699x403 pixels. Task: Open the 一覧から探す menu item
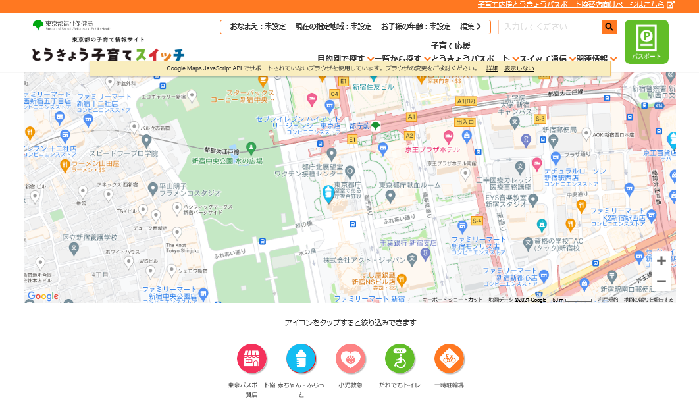pos(401,59)
